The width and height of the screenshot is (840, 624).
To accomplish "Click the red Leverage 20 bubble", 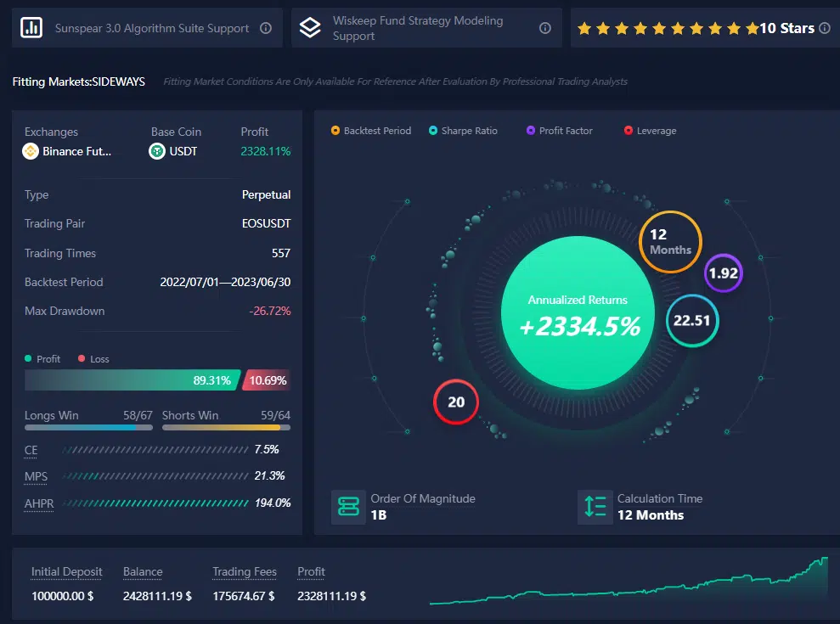I will click(x=456, y=402).
